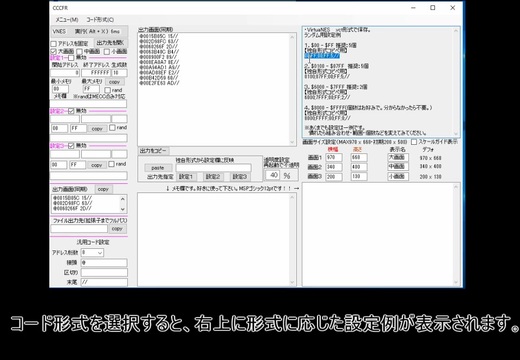The image size is (520, 360).
Task: Click copy next to the file output path
Action: pyautogui.click(x=117, y=229)
